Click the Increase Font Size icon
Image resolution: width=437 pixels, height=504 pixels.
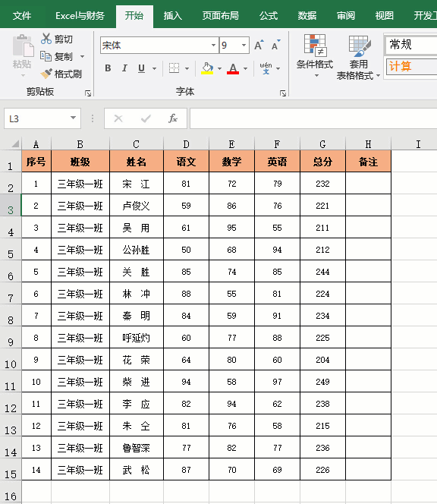tap(259, 45)
